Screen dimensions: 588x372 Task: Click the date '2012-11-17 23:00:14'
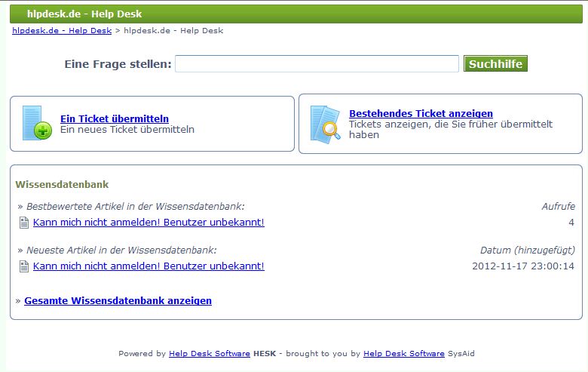click(523, 266)
